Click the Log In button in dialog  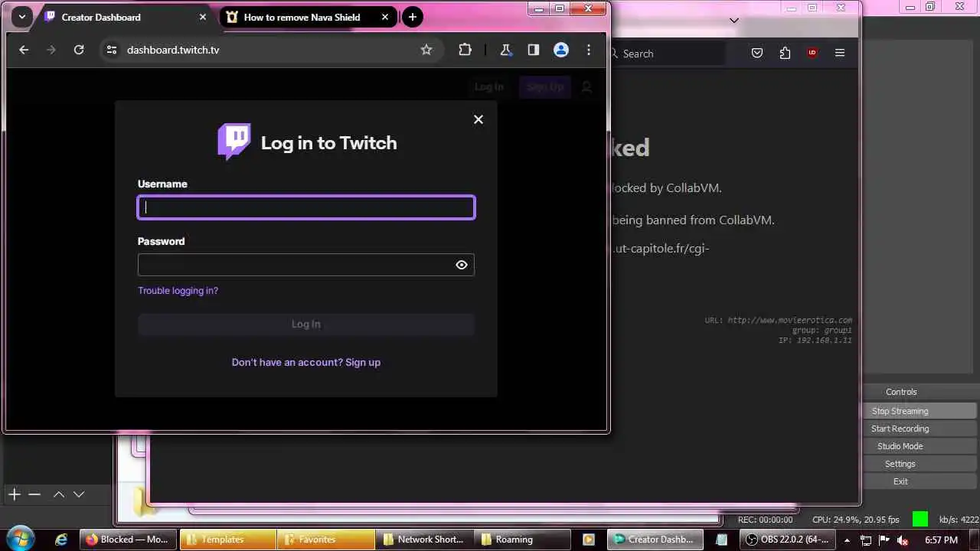point(306,324)
